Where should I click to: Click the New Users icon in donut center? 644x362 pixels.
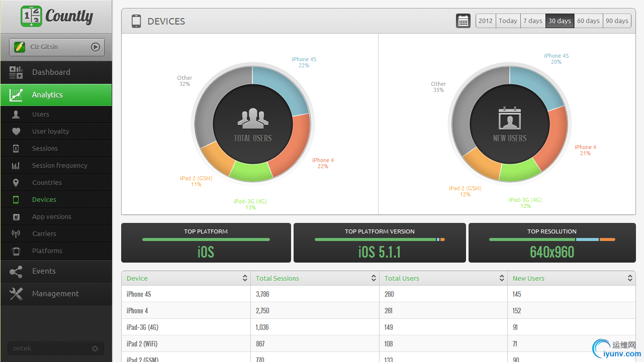(510, 118)
